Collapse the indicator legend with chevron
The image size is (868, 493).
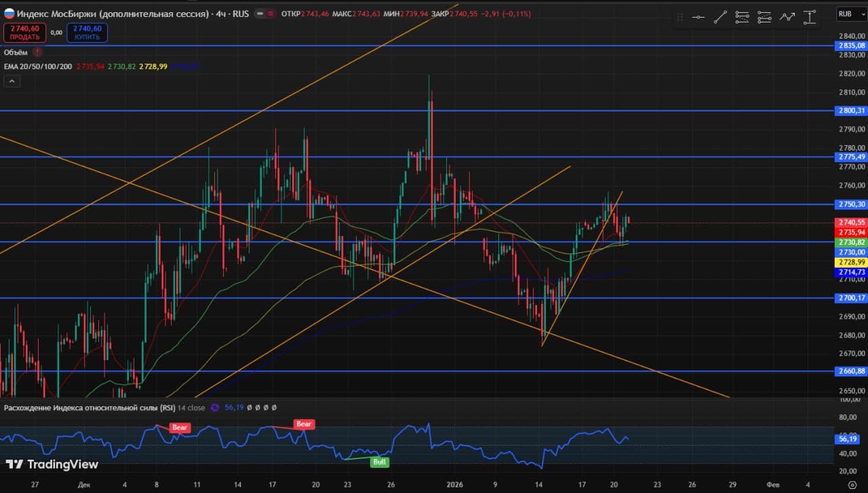click(12, 81)
